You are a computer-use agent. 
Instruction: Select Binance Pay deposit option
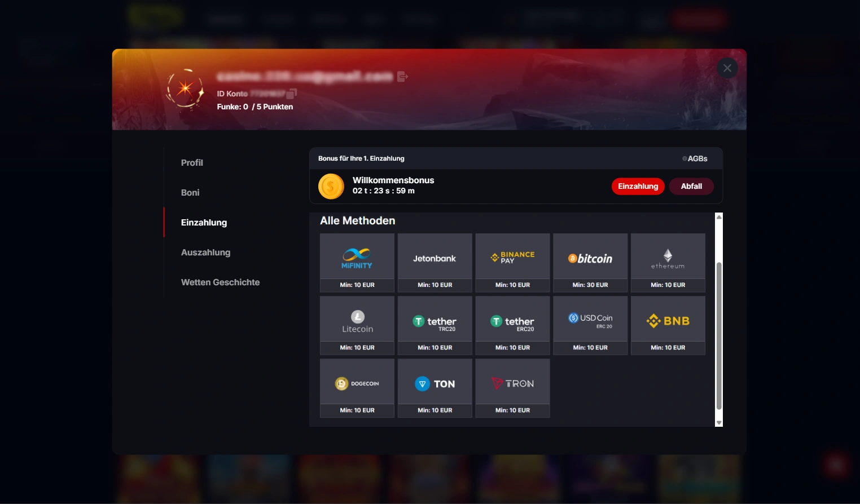[x=512, y=263]
